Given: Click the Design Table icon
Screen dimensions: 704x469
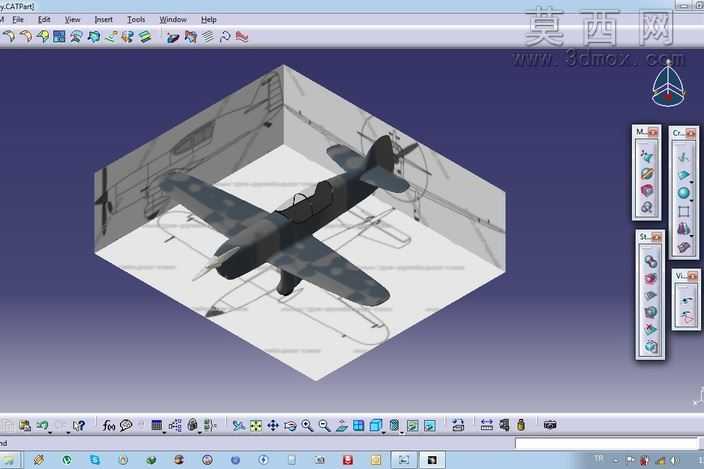Looking at the screenshot, I should click(x=156, y=425).
